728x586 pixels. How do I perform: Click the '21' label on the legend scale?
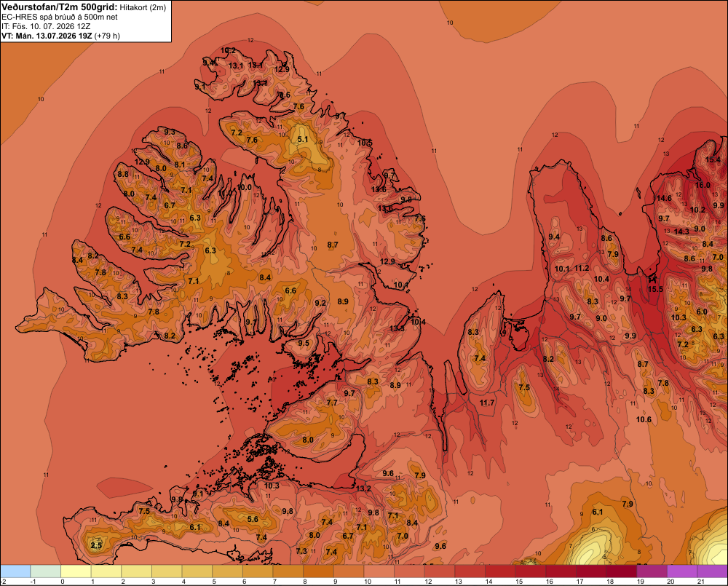point(701,582)
